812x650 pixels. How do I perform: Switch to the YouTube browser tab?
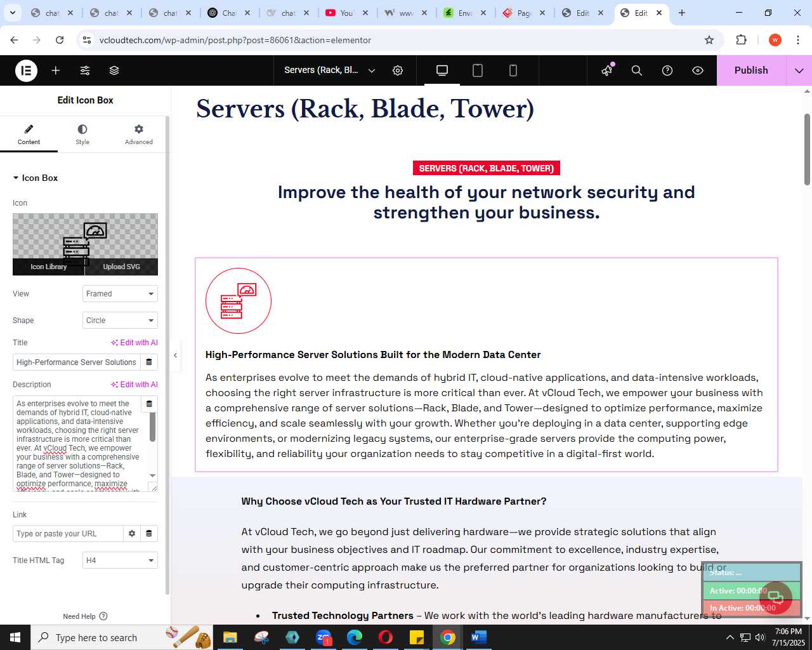click(x=348, y=13)
